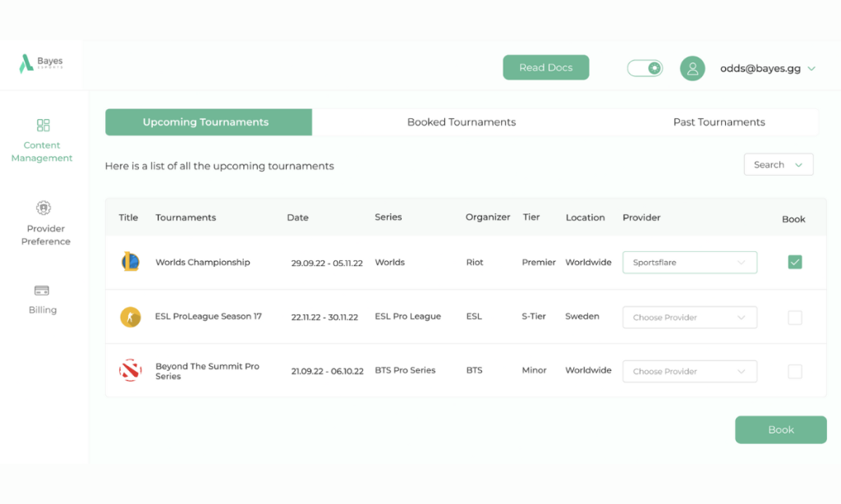This screenshot has height=504, width=841.
Task: Click the S-Tier cell
Action: pos(534,316)
